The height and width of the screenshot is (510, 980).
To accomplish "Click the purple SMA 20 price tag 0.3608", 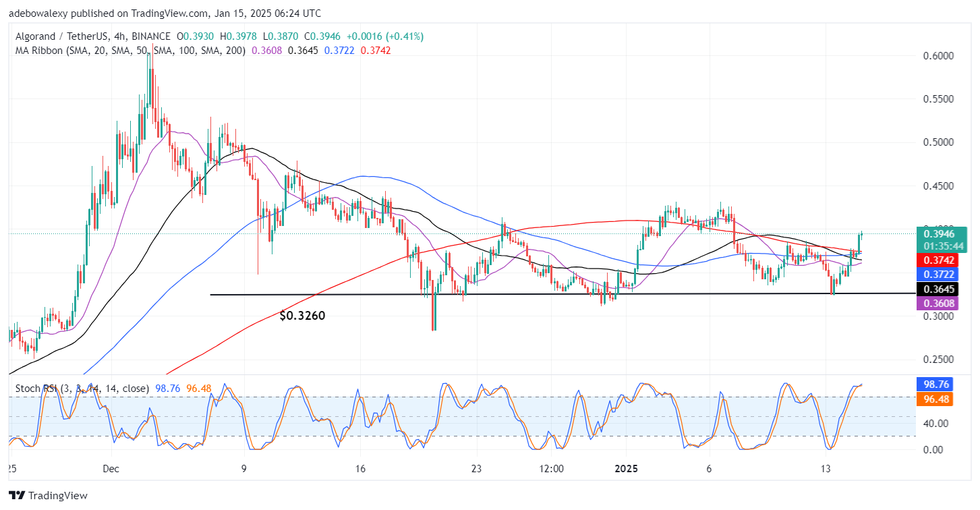I will click(938, 304).
